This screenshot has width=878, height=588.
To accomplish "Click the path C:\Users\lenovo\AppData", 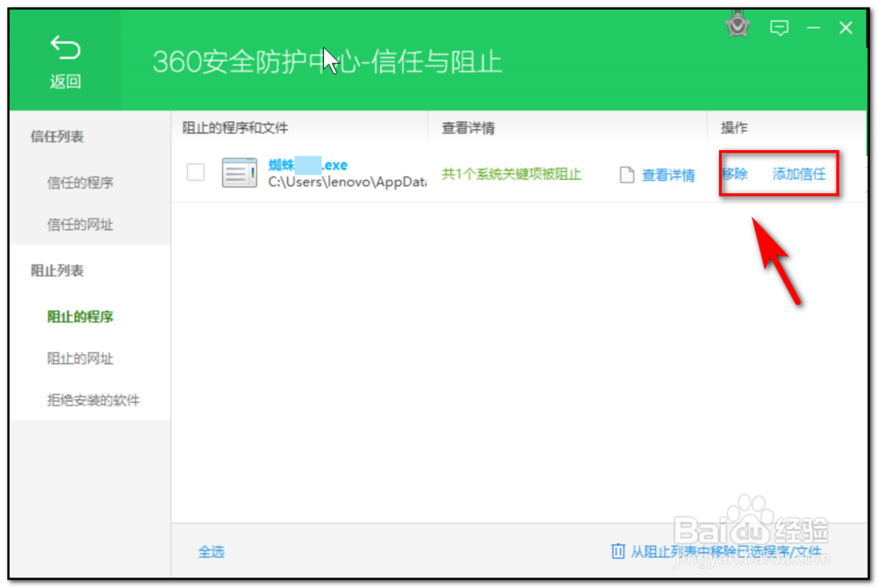I will [347, 182].
